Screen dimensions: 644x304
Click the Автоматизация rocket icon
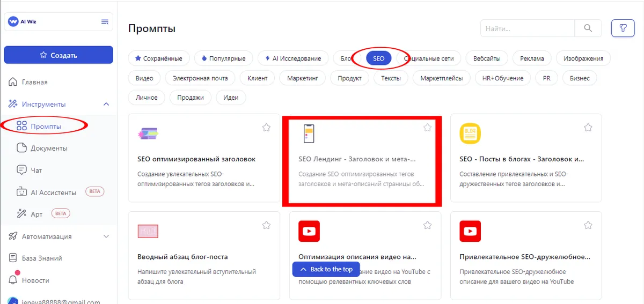click(13, 236)
